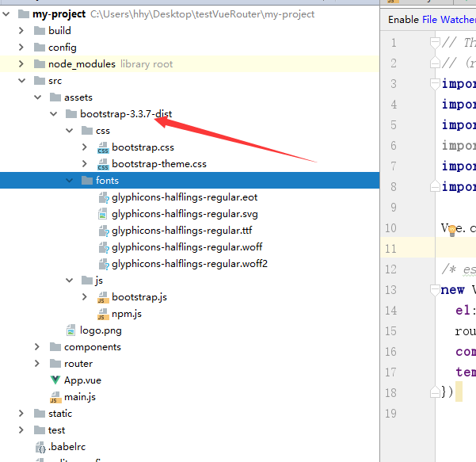The image size is (476, 462).
Task: Collapse the fonts folder
Action: click(x=69, y=181)
